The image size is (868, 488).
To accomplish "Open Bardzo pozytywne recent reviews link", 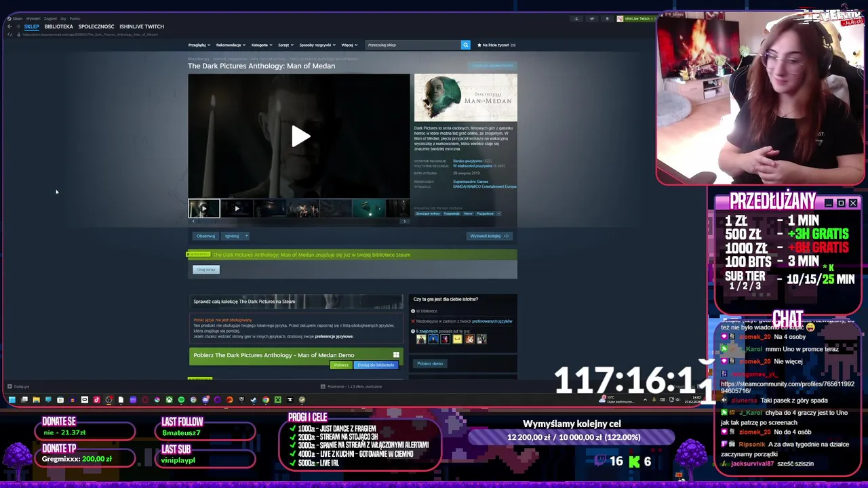I will tap(468, 161).
